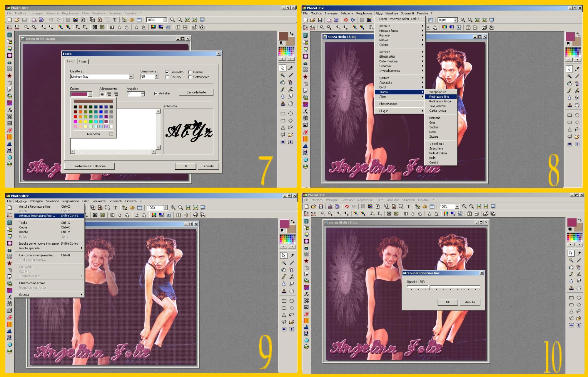Select hand tool in step 9 palette

(291, 291)
